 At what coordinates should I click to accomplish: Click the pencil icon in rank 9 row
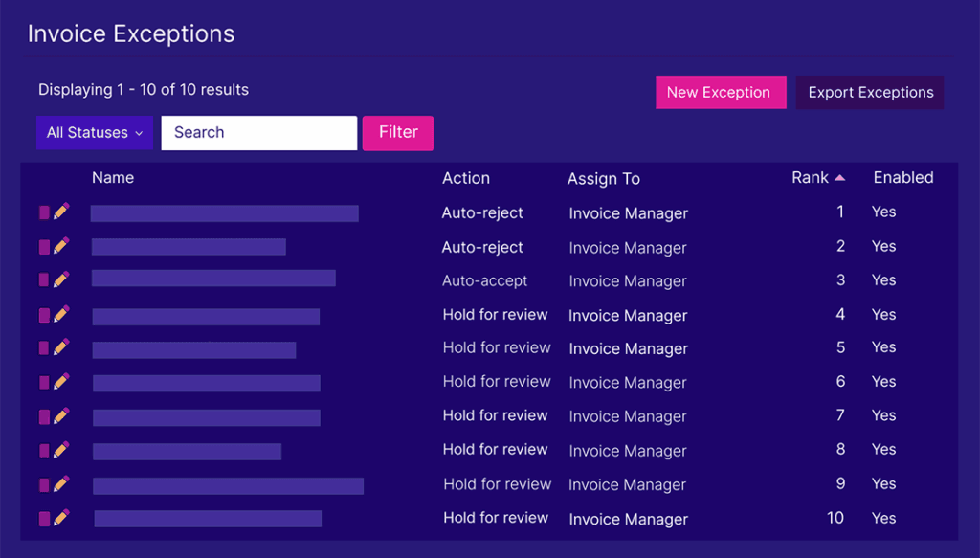point(61,483)
